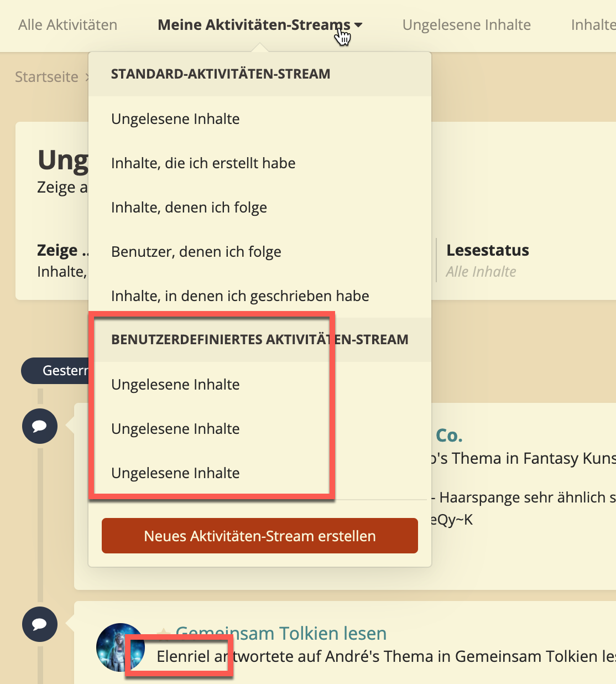Select Inhalte, in denen ich geschrieben habe

[259, 296]
